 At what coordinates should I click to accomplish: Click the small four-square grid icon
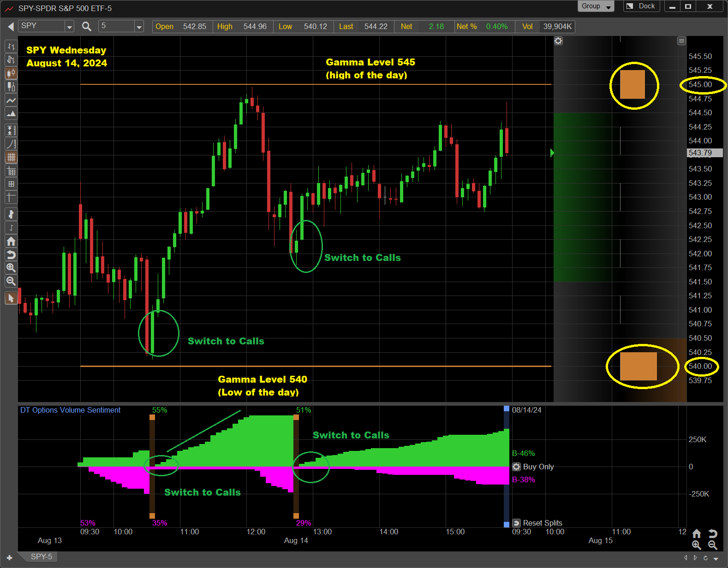click(x=11, y=184)
